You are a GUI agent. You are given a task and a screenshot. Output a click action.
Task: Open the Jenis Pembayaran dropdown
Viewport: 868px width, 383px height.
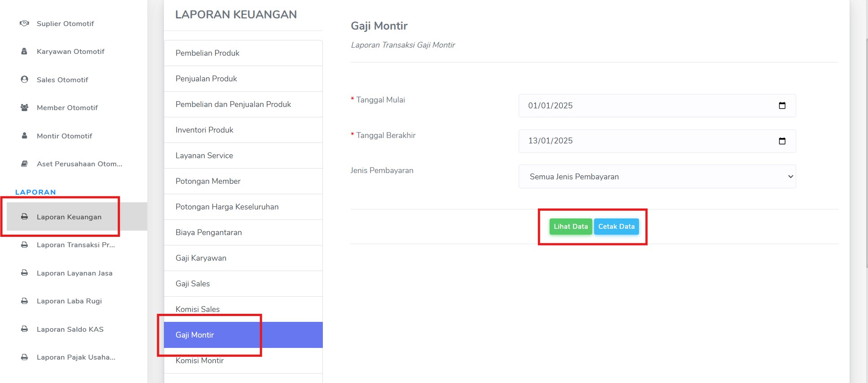coord(657,176)
